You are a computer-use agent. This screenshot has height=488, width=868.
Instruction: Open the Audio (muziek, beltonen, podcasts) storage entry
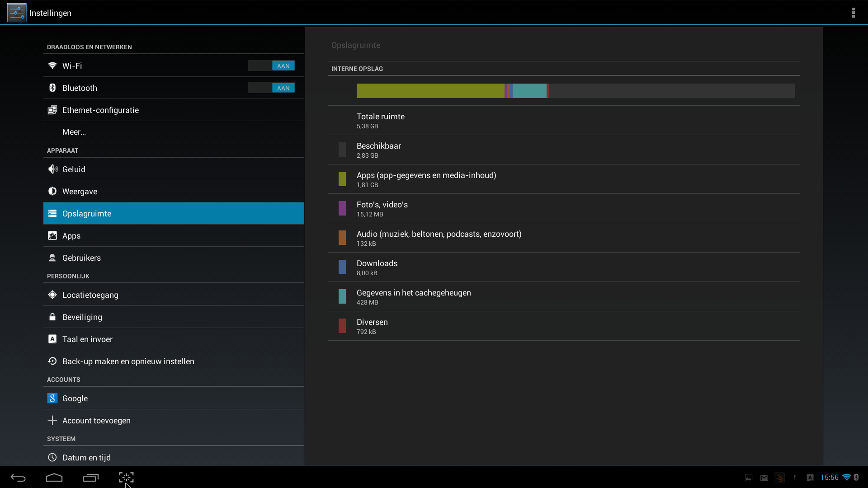[563, 238]
